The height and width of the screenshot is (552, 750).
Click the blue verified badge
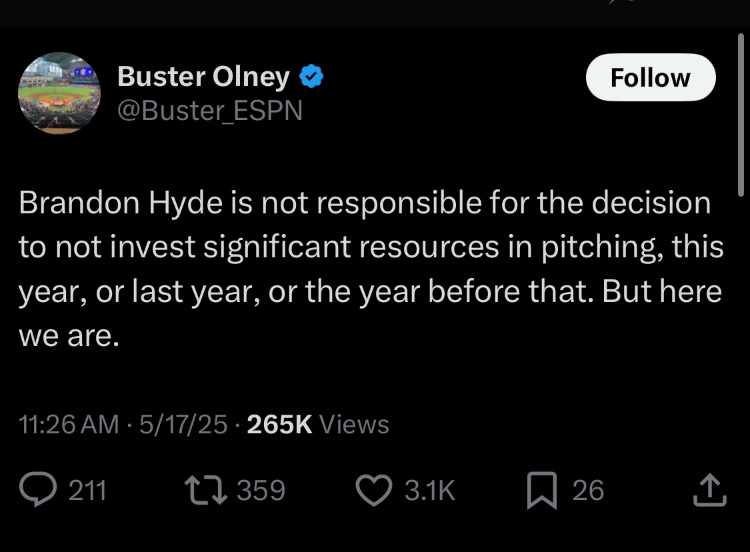click(x=311, y=77)
